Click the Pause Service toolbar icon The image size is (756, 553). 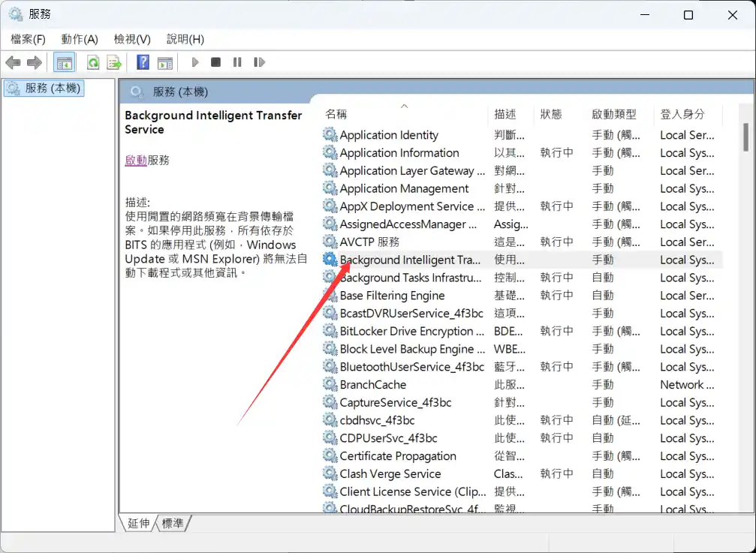click(x=237, y=62)
